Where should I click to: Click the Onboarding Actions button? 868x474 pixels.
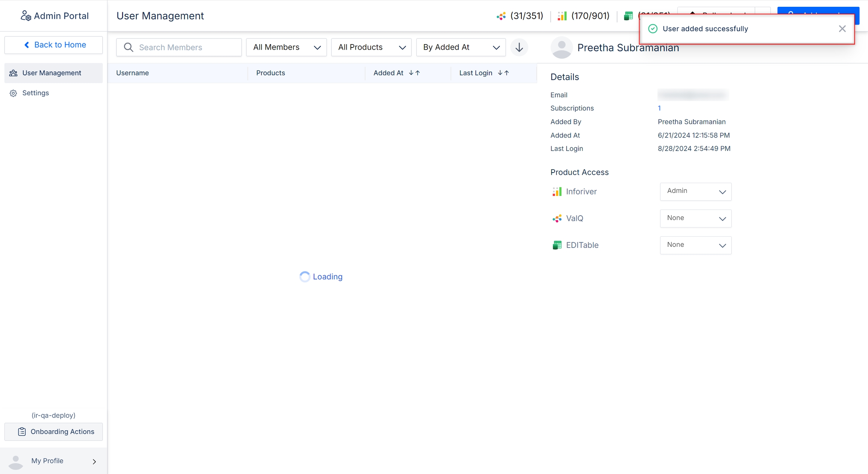[x=53, y=432]
